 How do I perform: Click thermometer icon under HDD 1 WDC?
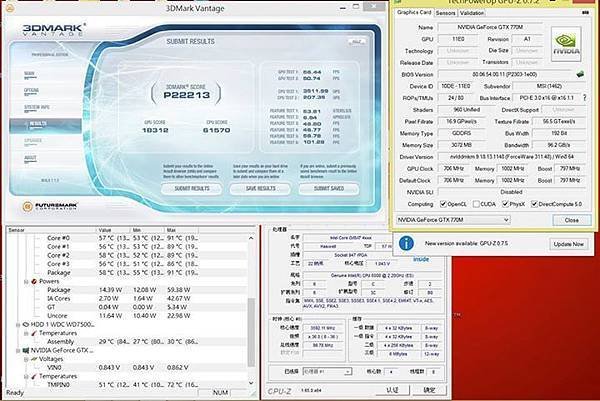[x=34, y=333]
